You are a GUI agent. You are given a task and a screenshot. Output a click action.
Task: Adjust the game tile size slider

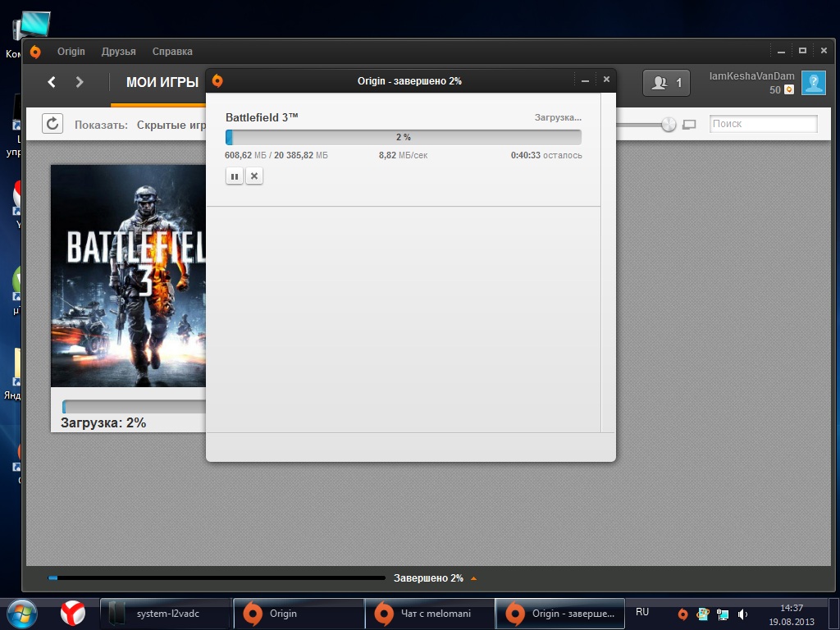669,125
